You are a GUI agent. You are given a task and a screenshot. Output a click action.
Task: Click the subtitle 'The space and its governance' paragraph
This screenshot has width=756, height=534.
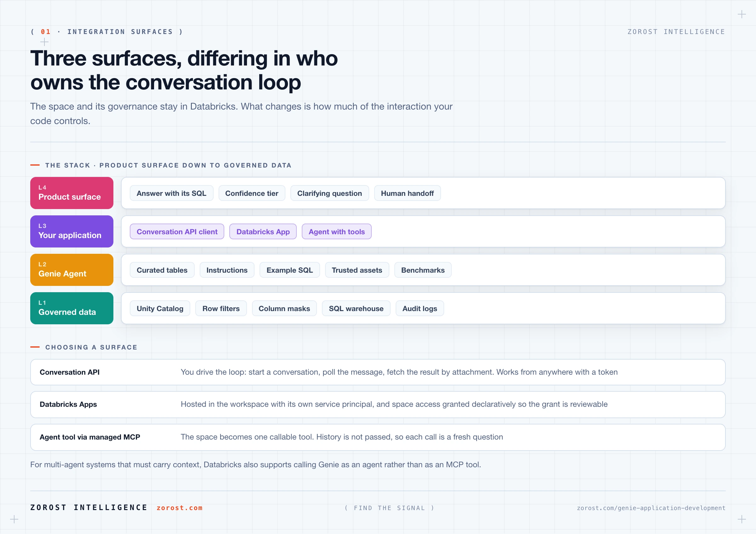(241, 114)
